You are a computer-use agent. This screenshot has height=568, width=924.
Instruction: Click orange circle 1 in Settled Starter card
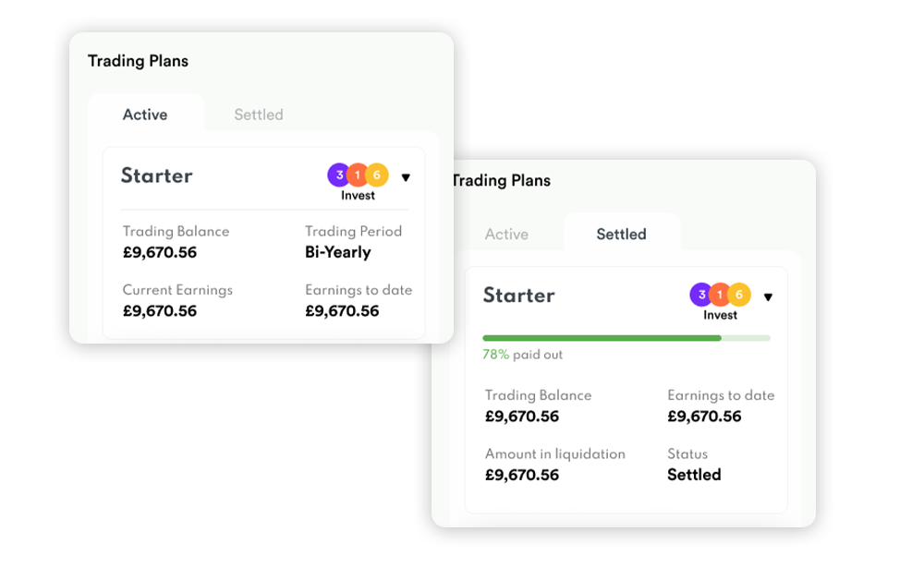click(720, 295)
